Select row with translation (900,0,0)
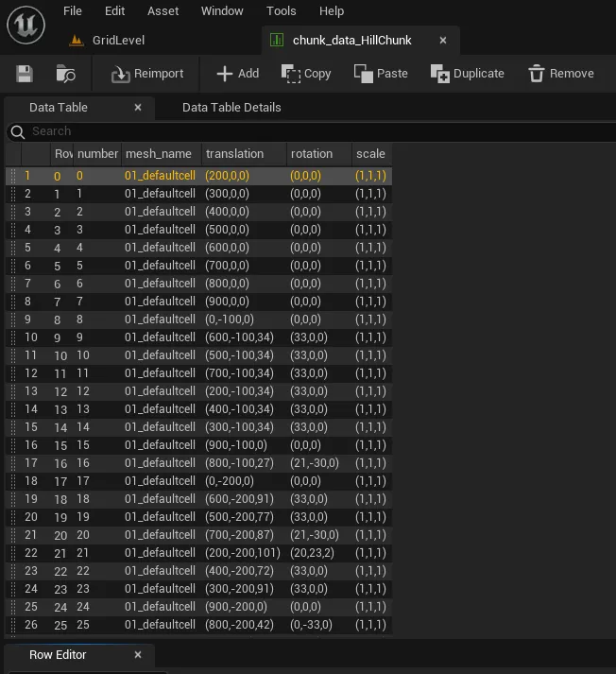Screen dimensions: 616x674 tap(199, 302)
